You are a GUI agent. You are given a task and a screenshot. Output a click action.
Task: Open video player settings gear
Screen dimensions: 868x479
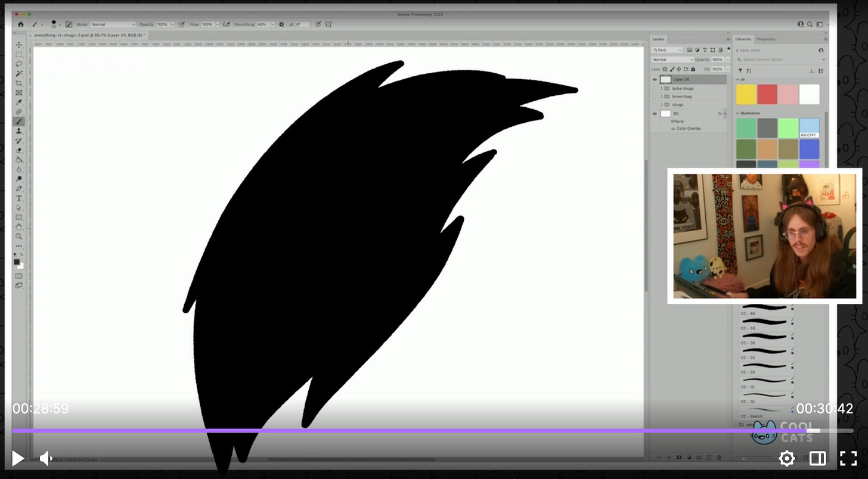[787, 458]
